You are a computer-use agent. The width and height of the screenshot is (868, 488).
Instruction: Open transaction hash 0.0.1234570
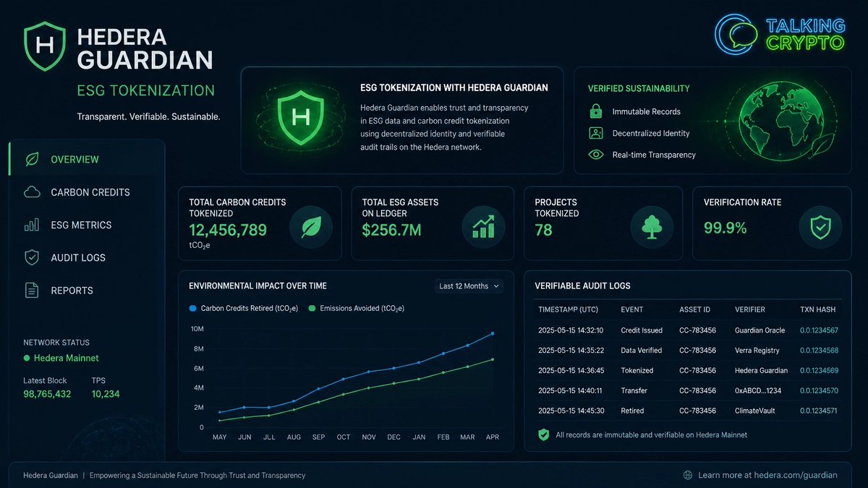819,391
